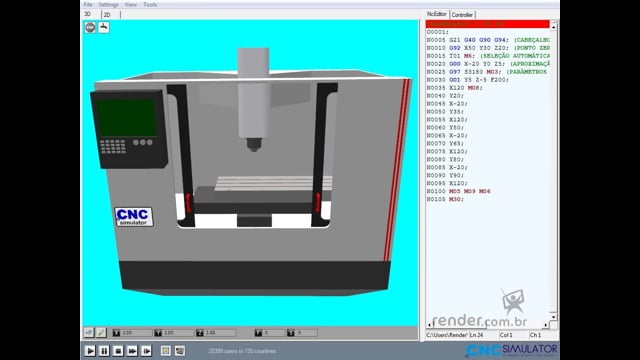The height and width of the screenshot is (360, 640).
Task: Pause the simulation
Action: pyautogui.click(x=104, y=351)
